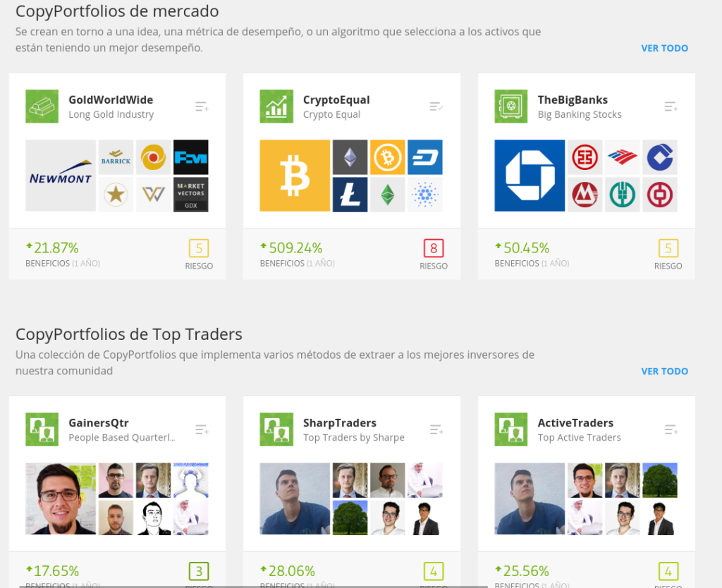The image size is (722, 588).
Task: Open TheBigBanks portfolio title
Action: [x=573, y=100]
